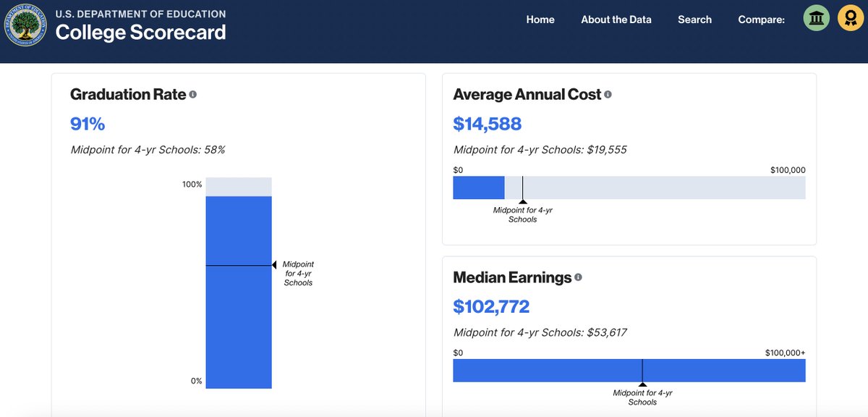Show info tooltip for Average Annual Cost
The image size is (868, 417).
(608, 95)
